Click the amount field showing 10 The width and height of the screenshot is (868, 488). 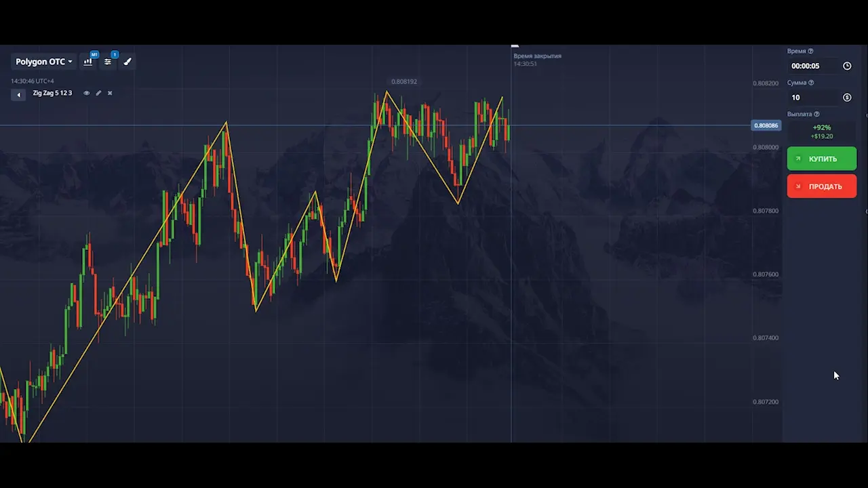tap(812, 98)
